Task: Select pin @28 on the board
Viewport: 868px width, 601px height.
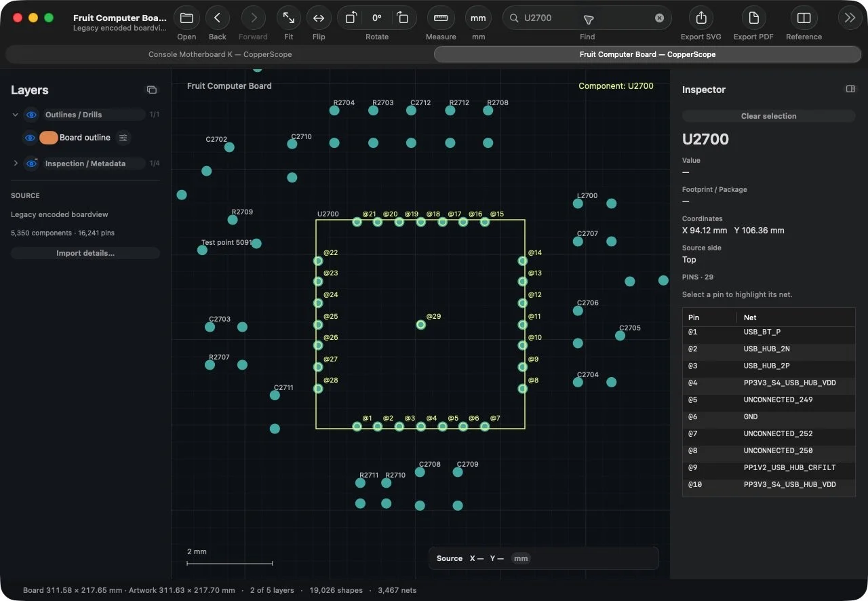Action: 318,389
